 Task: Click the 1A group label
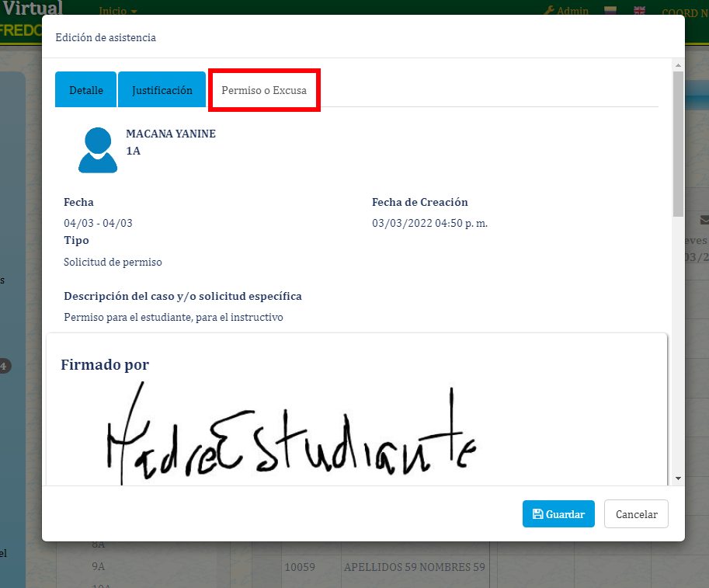coord(133,151)
